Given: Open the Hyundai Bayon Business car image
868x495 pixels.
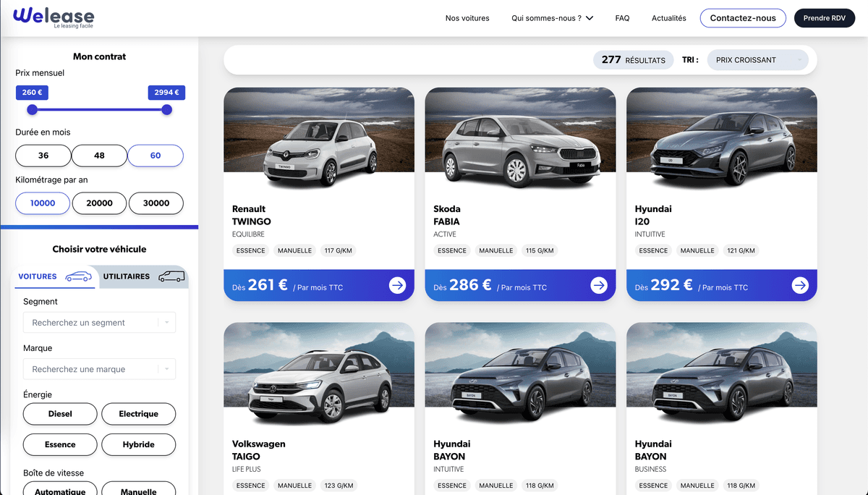Looking at the screenshot, I should pyautogui.click(x=721, y=375).
